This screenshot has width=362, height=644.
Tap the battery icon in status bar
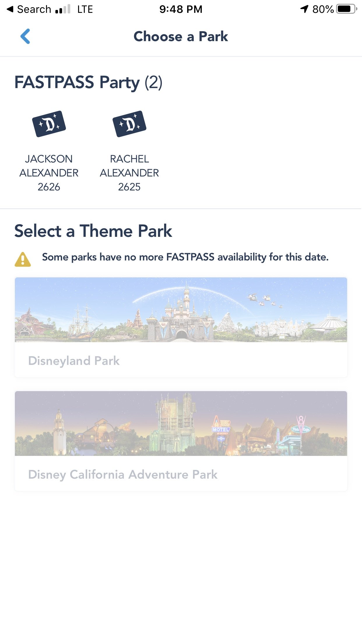click(x=347, y=9)
